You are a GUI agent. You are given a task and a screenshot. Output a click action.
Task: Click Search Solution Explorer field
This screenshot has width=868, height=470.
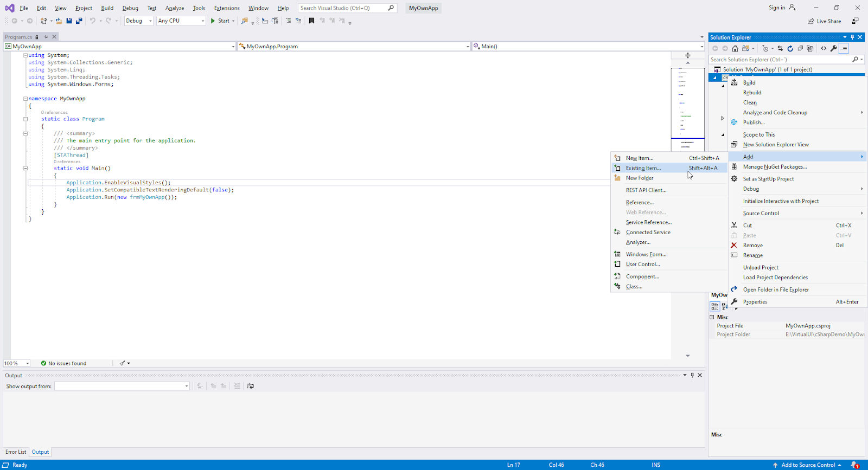point(786,60)
